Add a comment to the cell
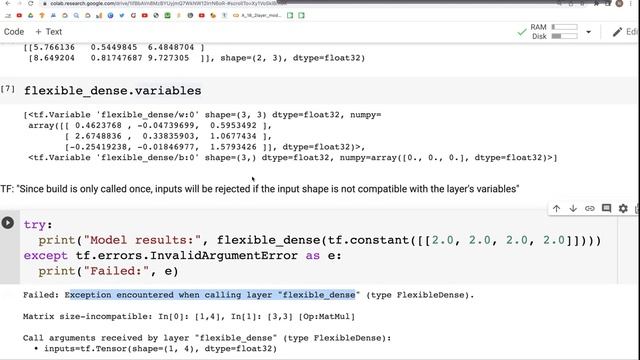640x360 pixels. pyautogui.click(x=607, y=209)
